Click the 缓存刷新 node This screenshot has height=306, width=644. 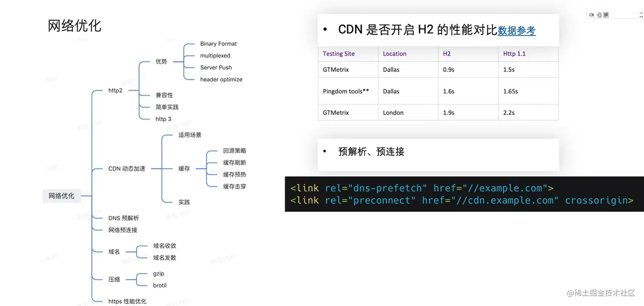[235, 163]
